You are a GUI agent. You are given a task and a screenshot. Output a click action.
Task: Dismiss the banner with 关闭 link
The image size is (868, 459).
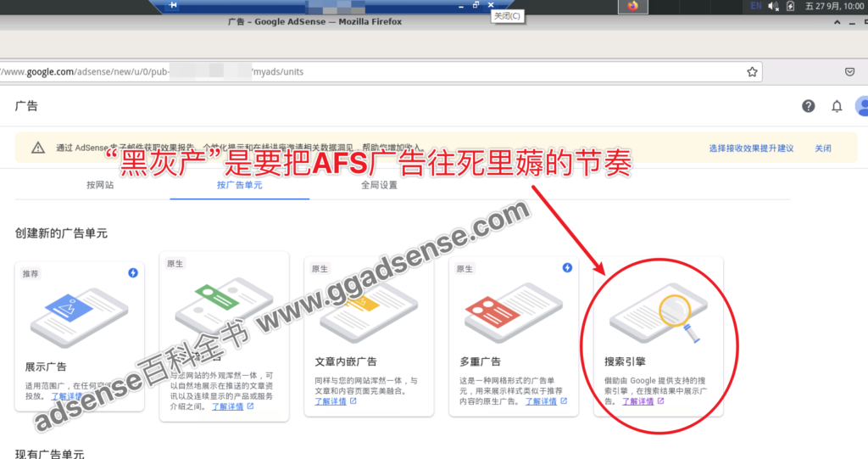point(822,148)
